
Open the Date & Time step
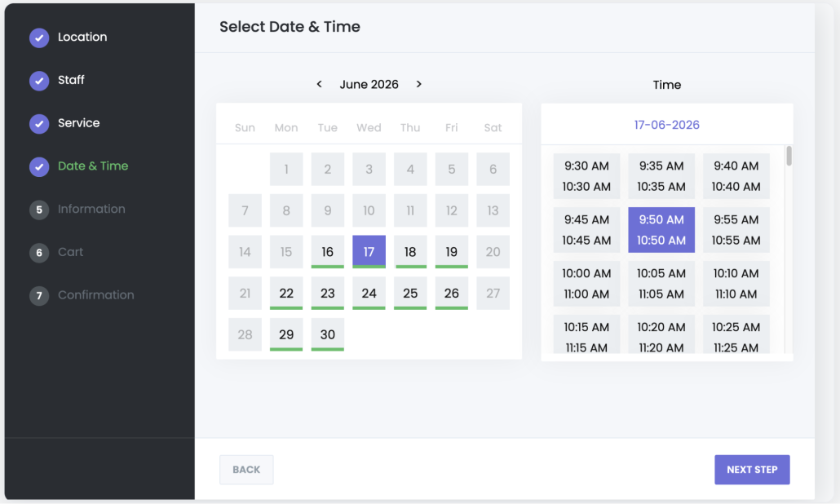coord(93,166)
